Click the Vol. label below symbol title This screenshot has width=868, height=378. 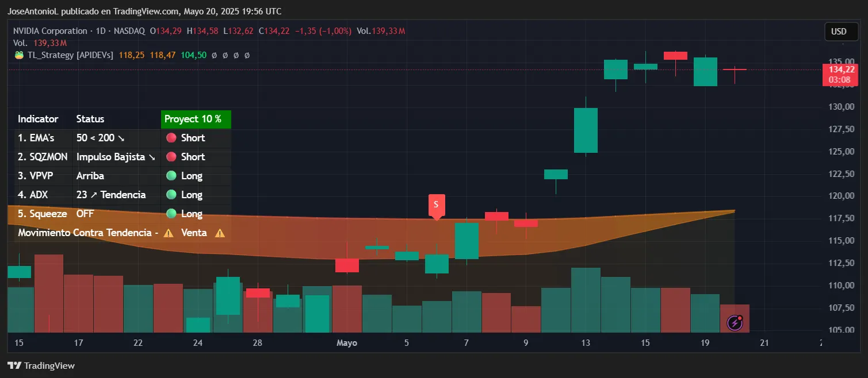[20, 43]
